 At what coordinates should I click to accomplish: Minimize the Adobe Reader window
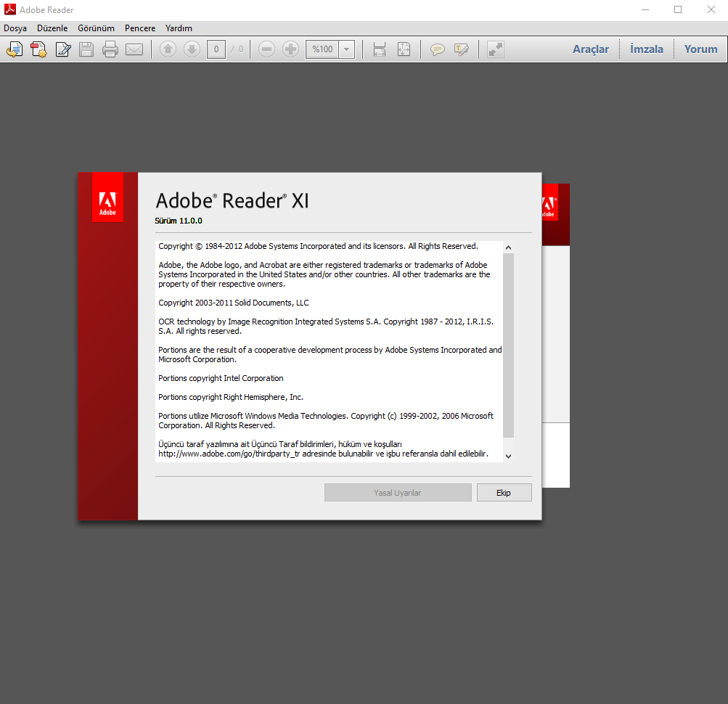tap(645, 9)
